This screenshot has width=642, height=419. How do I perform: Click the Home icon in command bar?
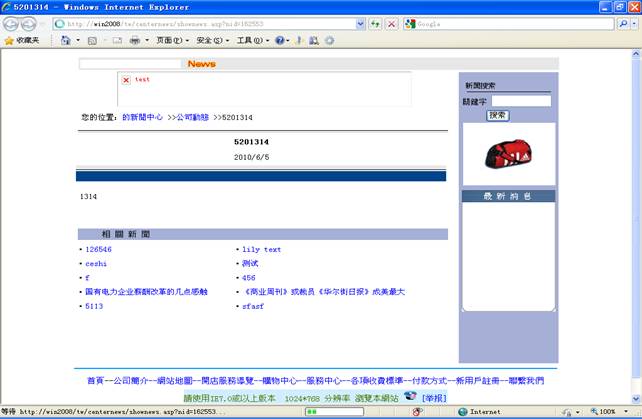(x=66, y=40)
